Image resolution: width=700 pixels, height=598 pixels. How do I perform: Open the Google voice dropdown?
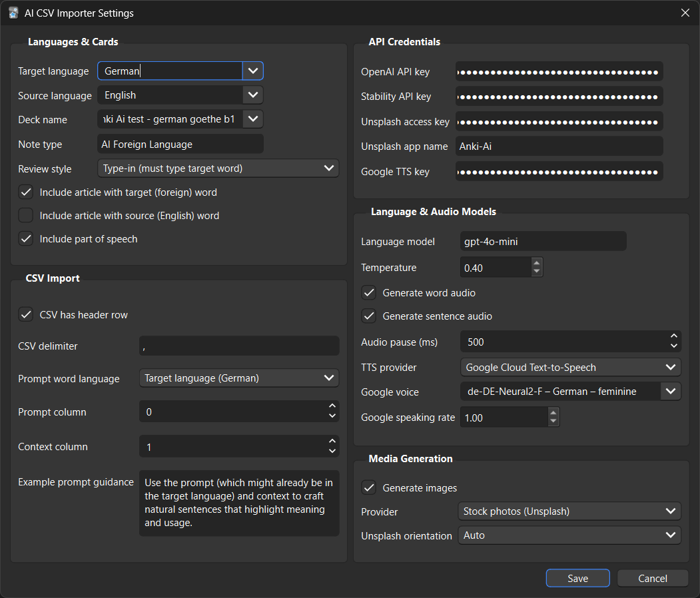tap(671, 391)
